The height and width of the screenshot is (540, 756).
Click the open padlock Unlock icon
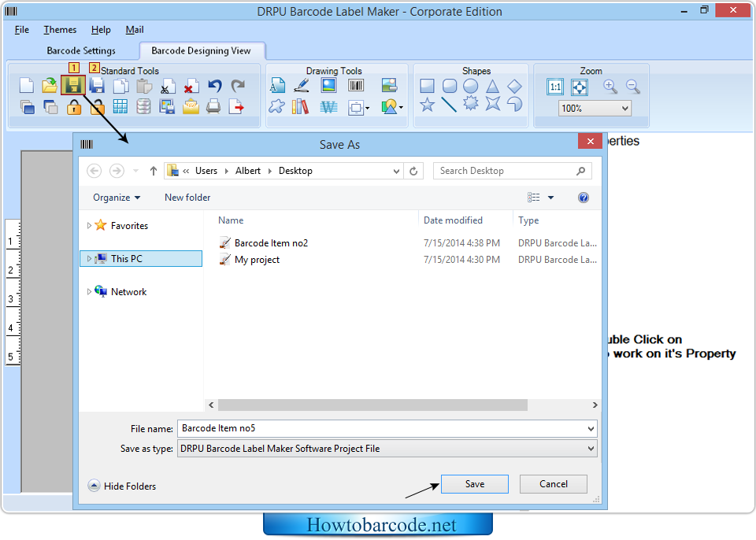tap(97, 107)
